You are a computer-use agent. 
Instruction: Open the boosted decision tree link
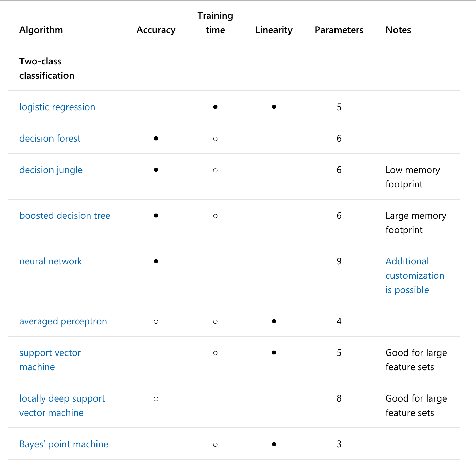[x=65, y=216]
